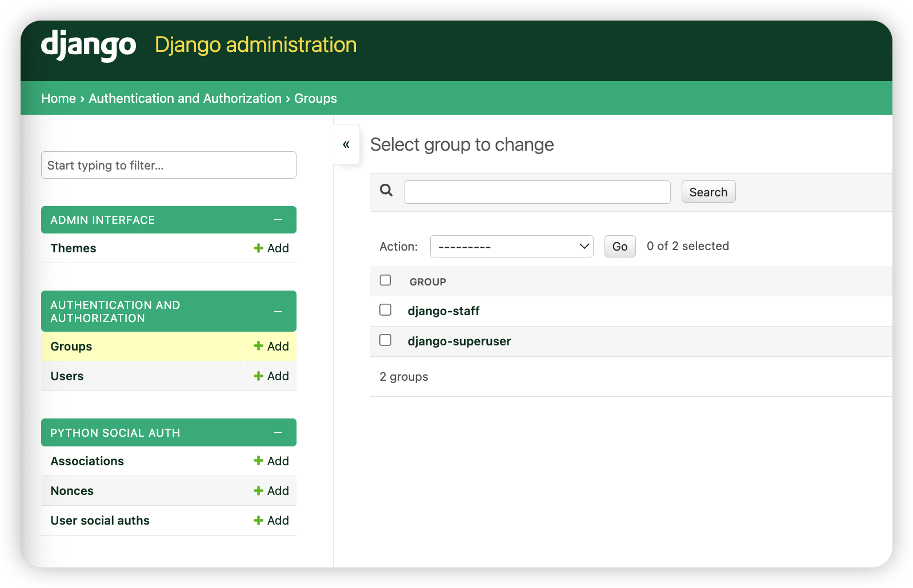
Task: Collapse the Python Social Auth section
Action: coord(278,433)
